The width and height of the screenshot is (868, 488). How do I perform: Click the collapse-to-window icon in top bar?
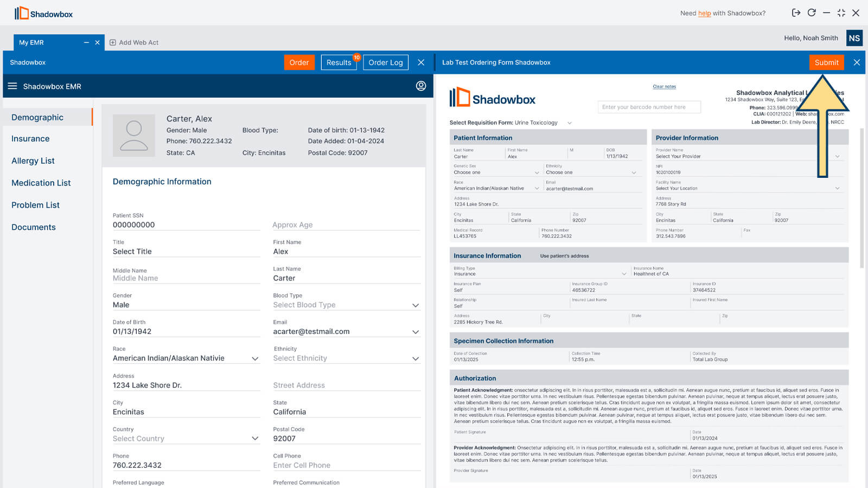pyautogui.click(x=841, y=12)
